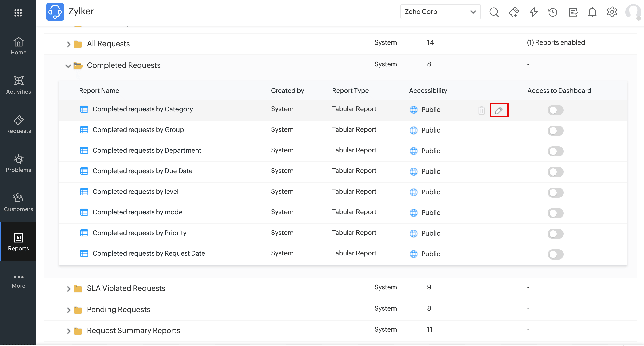Viewport: 644px width, 346px height.
Task: Open the Customers module in sidebar
Action: 18,203
